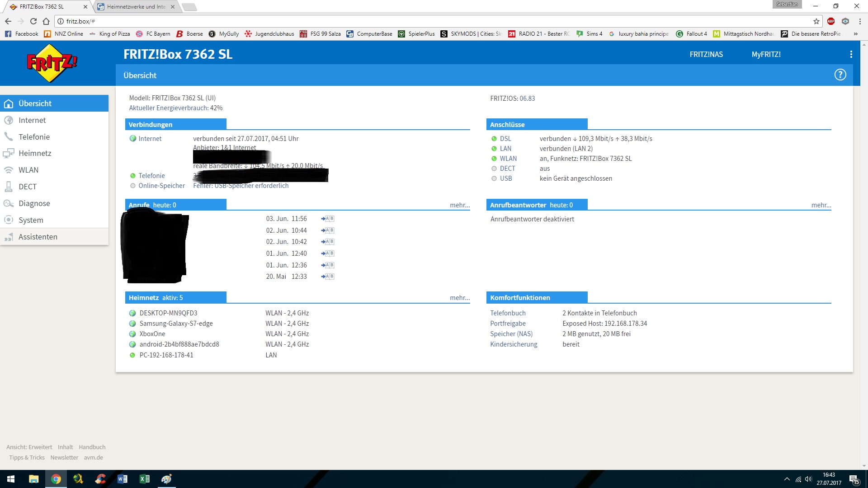The image size is (868, 488).
Task: Toggle view mode via Ansicht: Erweitert
Action: point(29,447)
